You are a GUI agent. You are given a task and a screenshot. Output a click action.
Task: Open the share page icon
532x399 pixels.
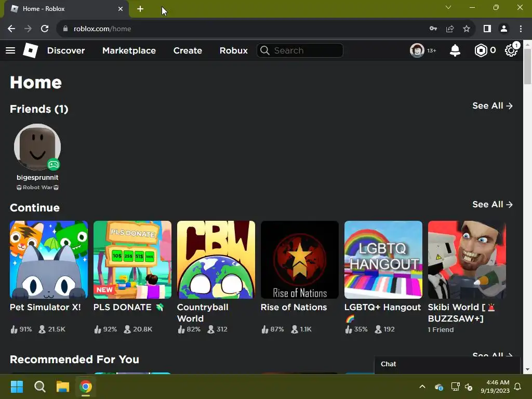[x=450, y=29]
